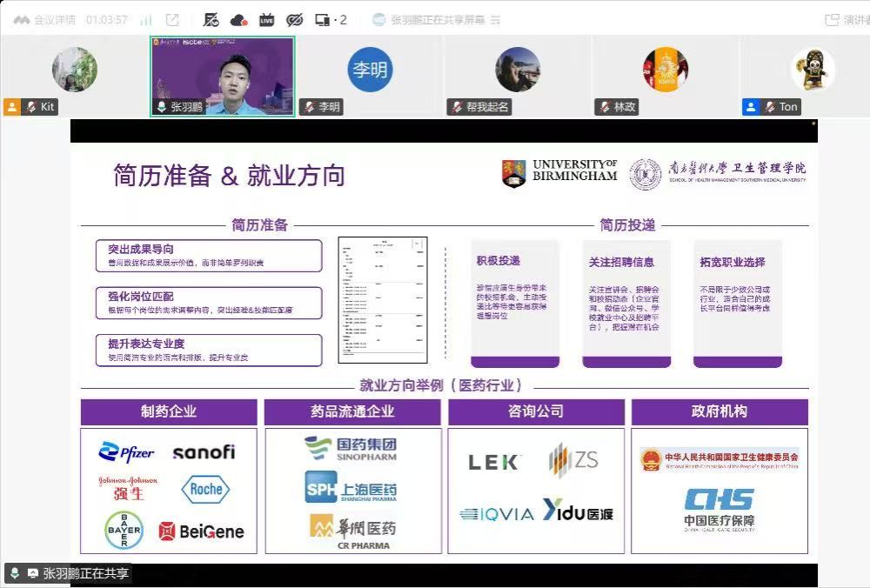
Task: Click the 国药集团 Sinopharm logo
Action: pyautogui.click(x=351, y=449)
